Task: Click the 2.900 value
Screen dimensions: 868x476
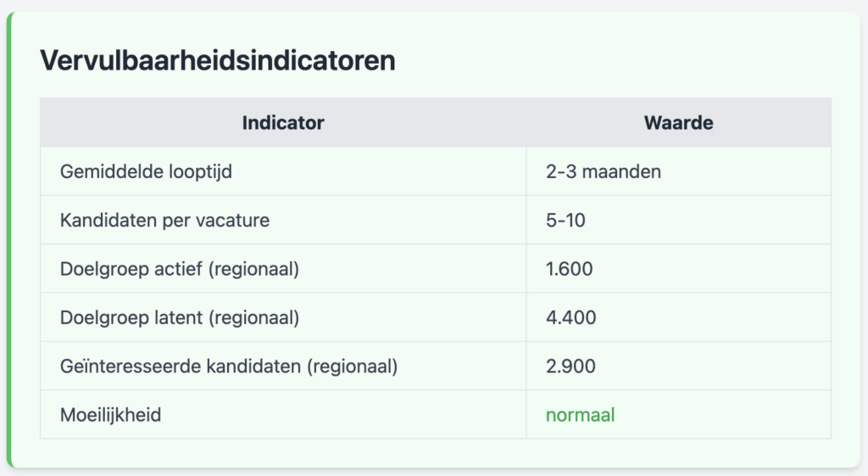Action: [x=570, y=367]
